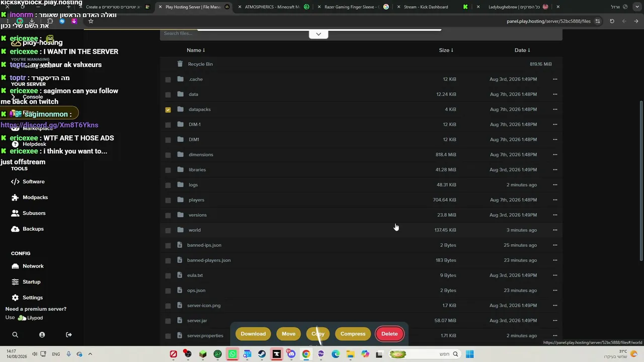This screenshot has width=644, height=362.
Task: Click the file icon next to eula.txt
Action: pyautogui.click(x=180, y=275)
